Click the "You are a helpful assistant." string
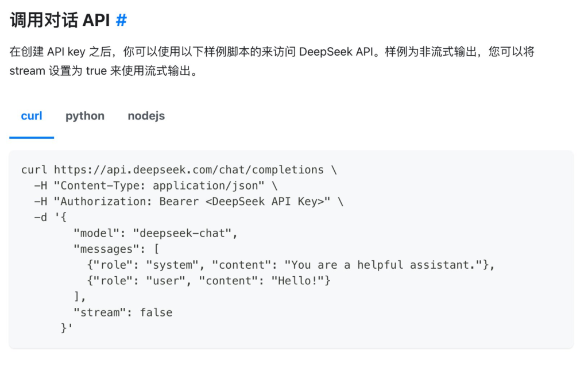The height and width of the screenshot is (375, 588). point(383,265)
